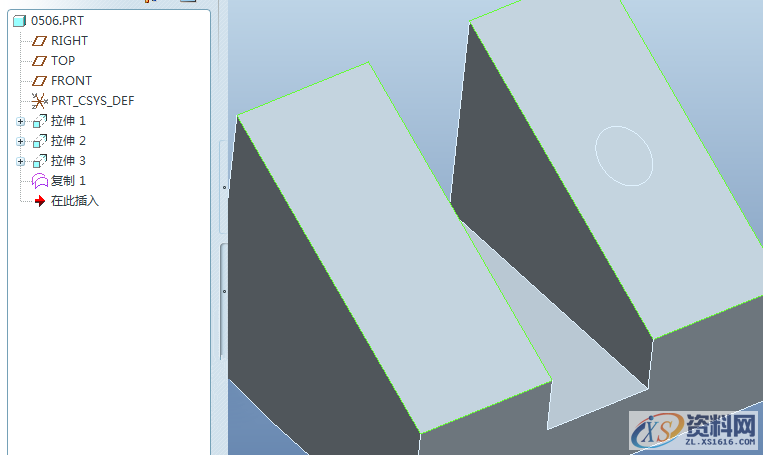Expand the 拉伸 3 tree node

click(20, 161)
